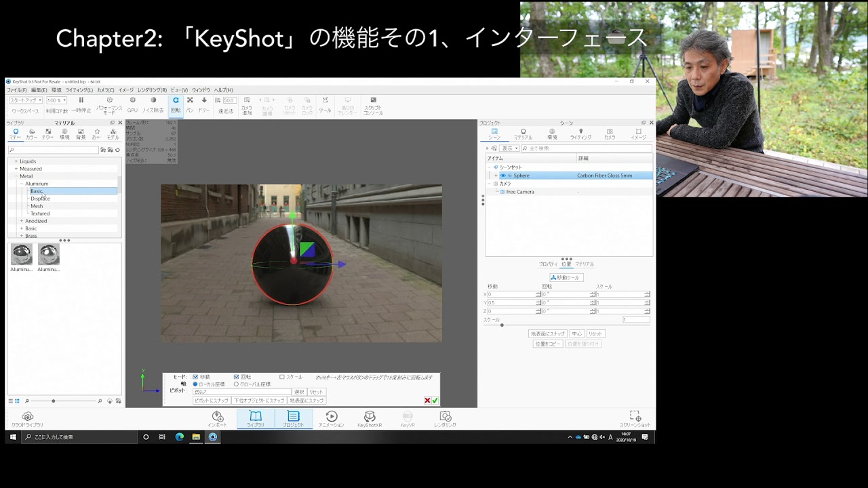
Task: Open the 編集(E) menu
Action: [39, 90]
